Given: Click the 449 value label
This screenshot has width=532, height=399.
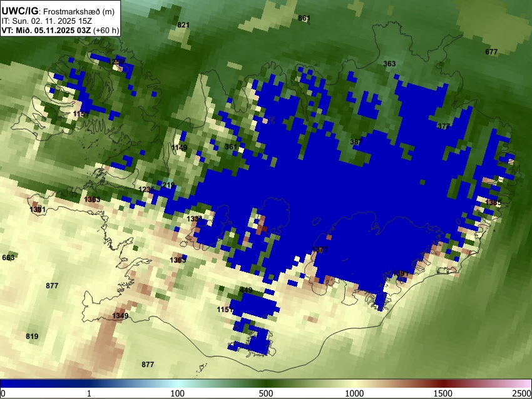Looking at the screenshot, I should 246,290.
